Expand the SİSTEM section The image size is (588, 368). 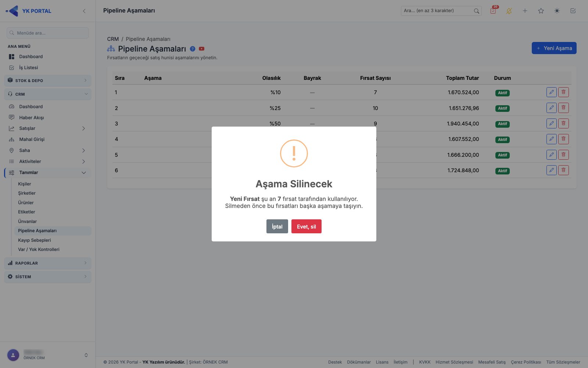point(48,277)
